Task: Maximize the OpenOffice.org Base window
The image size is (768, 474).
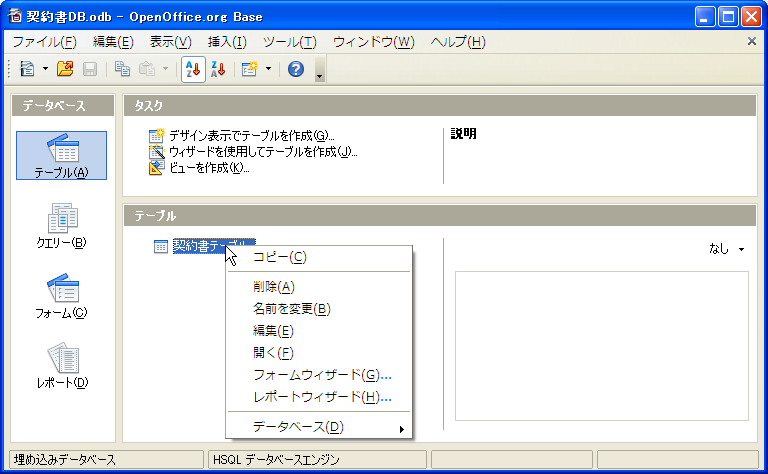Action: click(x=728, y=17)
